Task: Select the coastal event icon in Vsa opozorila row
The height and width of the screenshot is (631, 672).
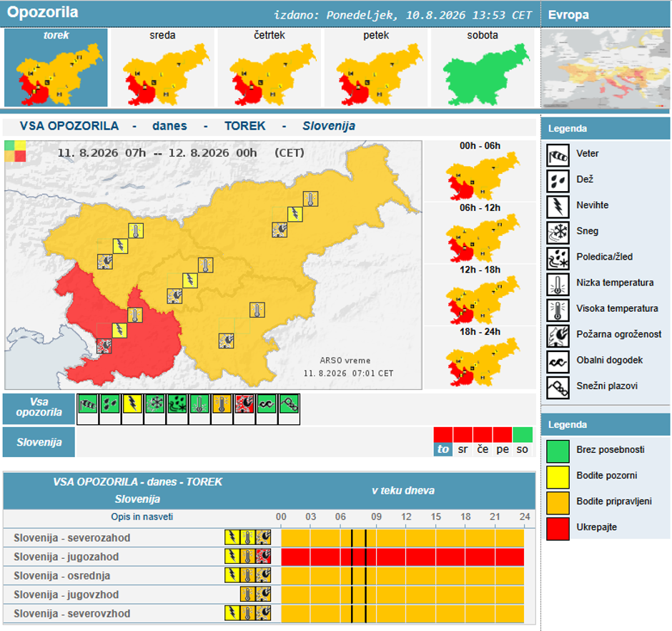Action: [x=266, y=404]
